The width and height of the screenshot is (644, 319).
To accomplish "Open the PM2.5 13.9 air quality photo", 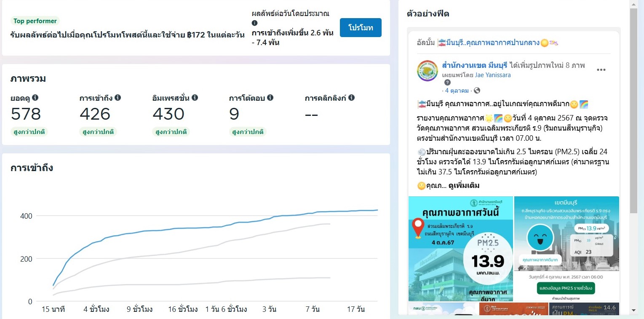I will [460, 249].
